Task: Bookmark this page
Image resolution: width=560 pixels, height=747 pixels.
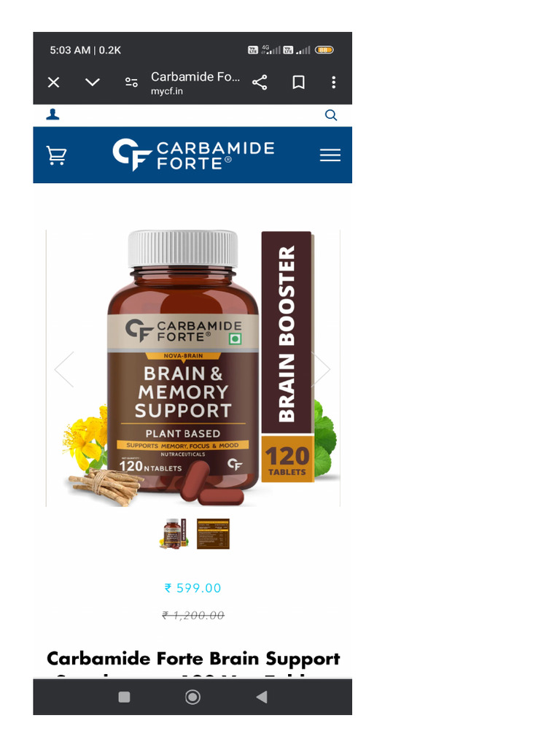Action: [x=298, y=82]
